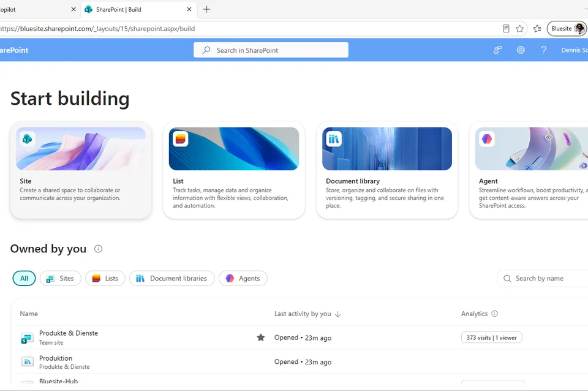This screenshot has width=588, height=392.
Task: Close the Copilot browser tab
Action: [73, 9]
